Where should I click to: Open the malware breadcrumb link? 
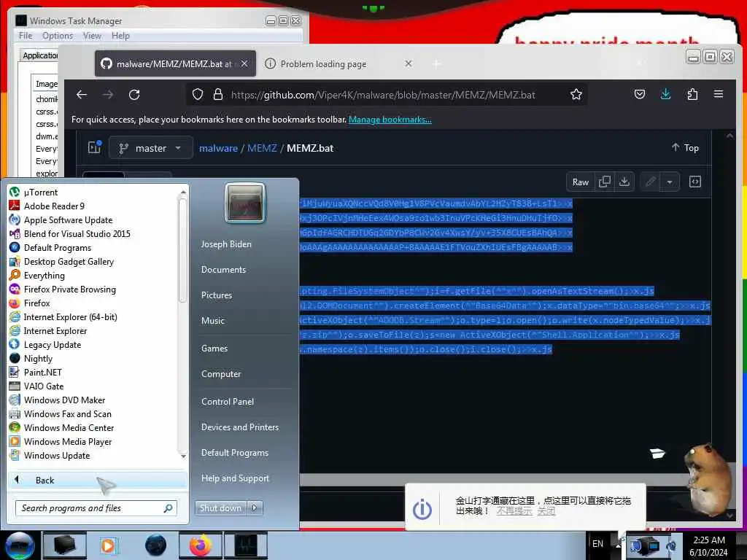218,148
